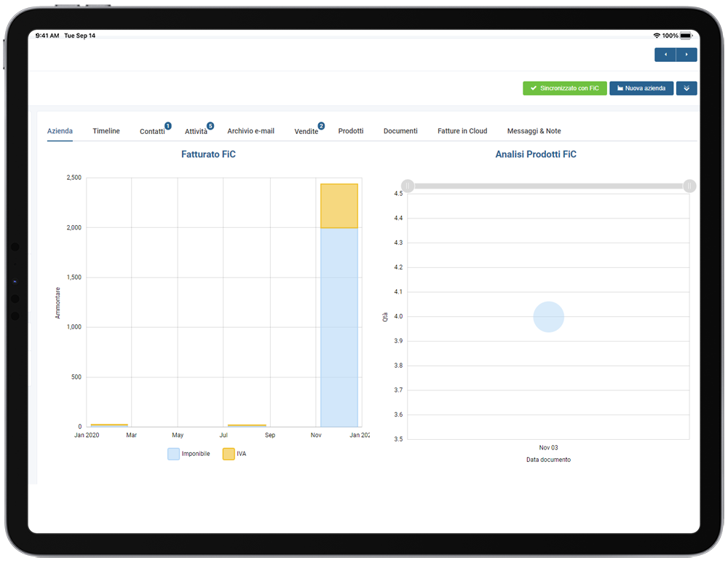Select the Archivio e-mail tab

[250, 131]
